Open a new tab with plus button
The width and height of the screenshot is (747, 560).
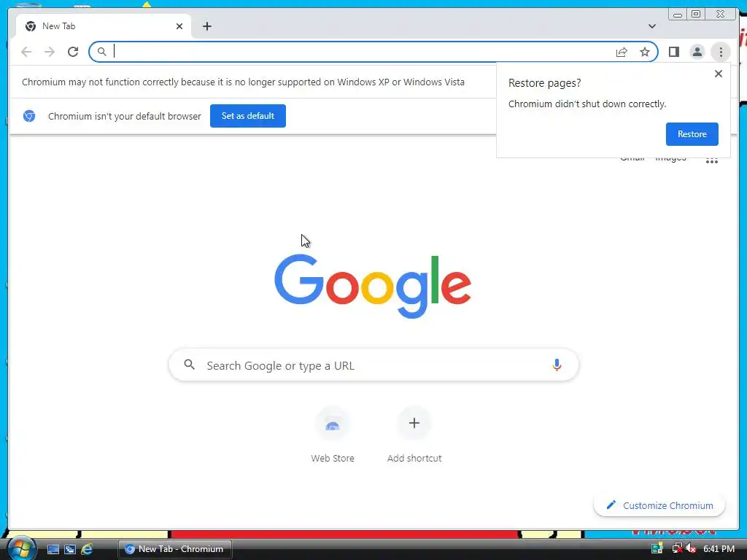[x=206, y=26]
